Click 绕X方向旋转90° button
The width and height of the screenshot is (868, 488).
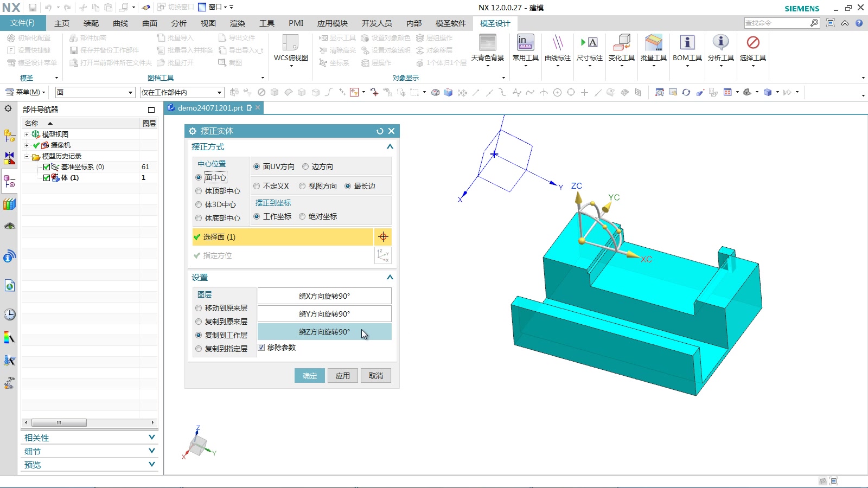pyautogui.click(x=324, y=296)
